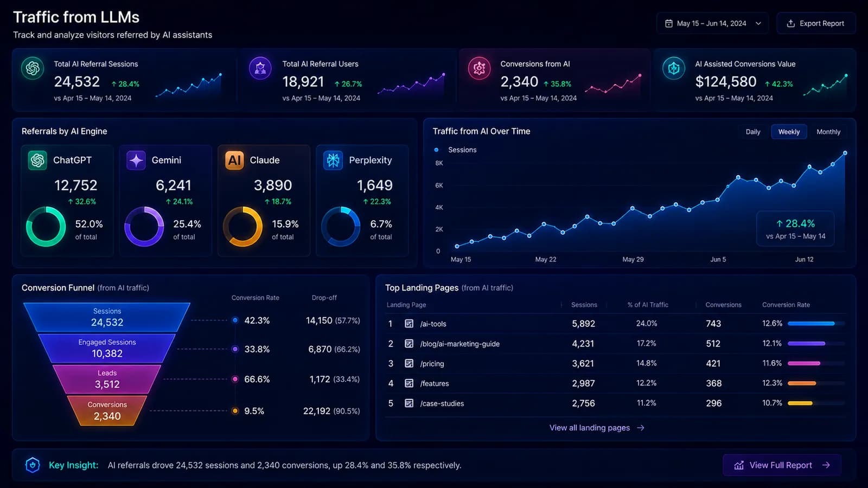Expand the date range chevron arrow
This screenshot has height=488, width=868.
[x=758, y=23]
